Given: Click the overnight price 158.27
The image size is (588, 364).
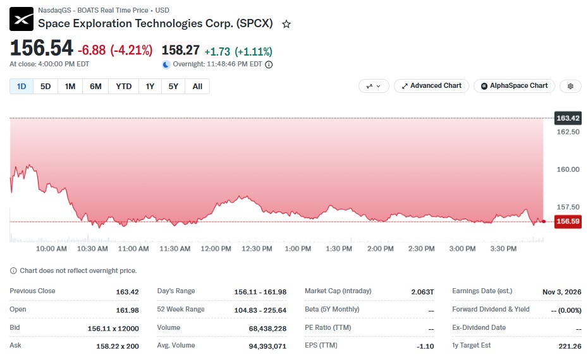Looking at the screenshot, I should [181, 50].
